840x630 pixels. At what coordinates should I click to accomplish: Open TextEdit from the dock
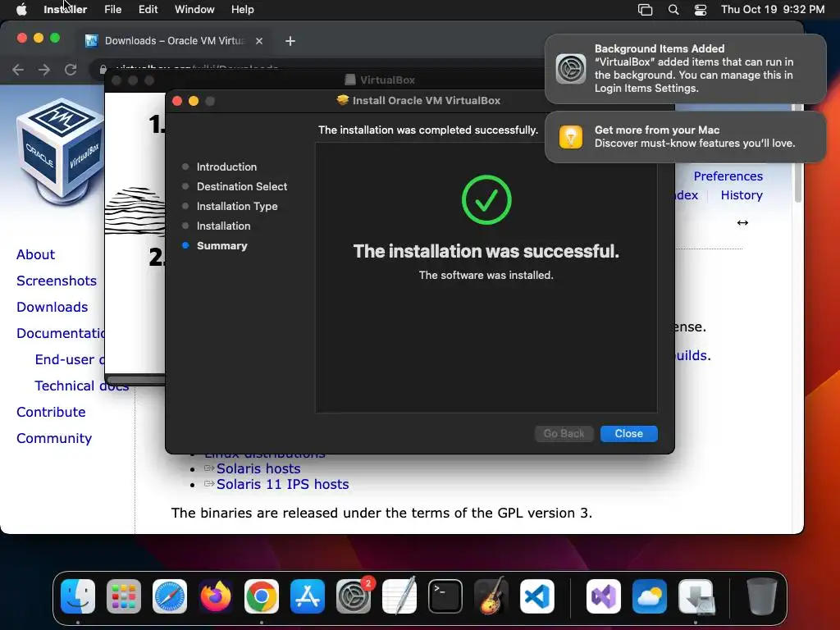pyautogui.click(x=399, y=596)
